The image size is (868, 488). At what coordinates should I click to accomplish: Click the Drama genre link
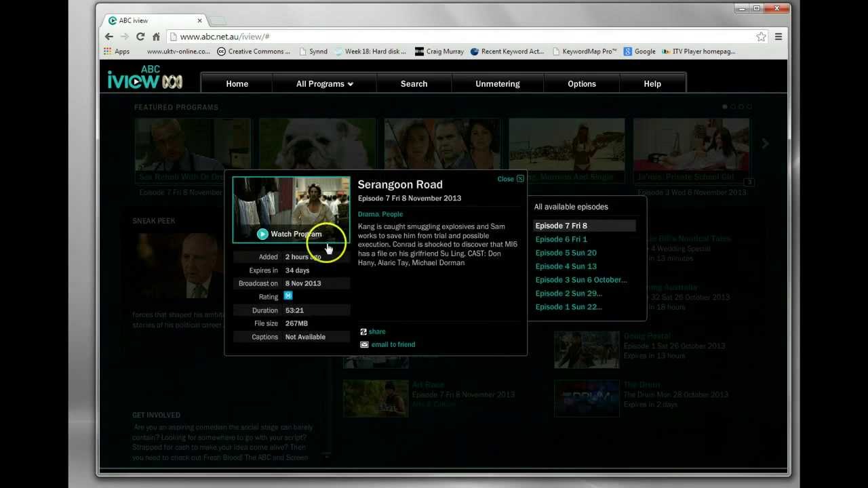tap(368, 214)
